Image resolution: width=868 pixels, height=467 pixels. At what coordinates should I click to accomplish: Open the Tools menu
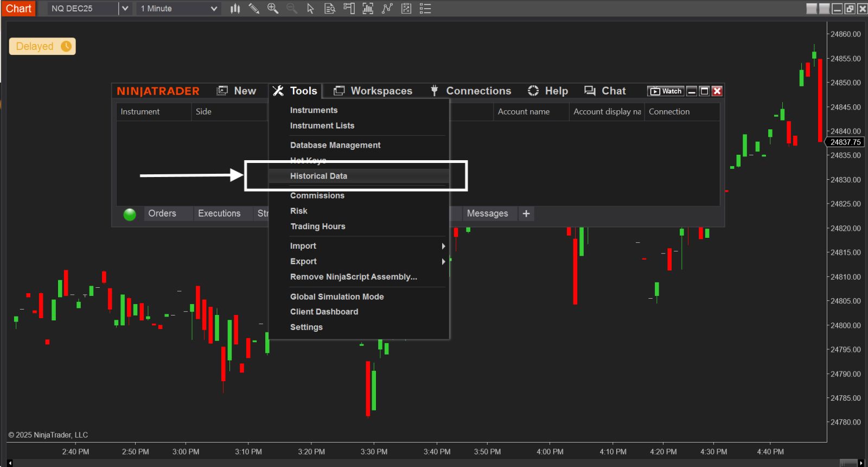point(295,91)
